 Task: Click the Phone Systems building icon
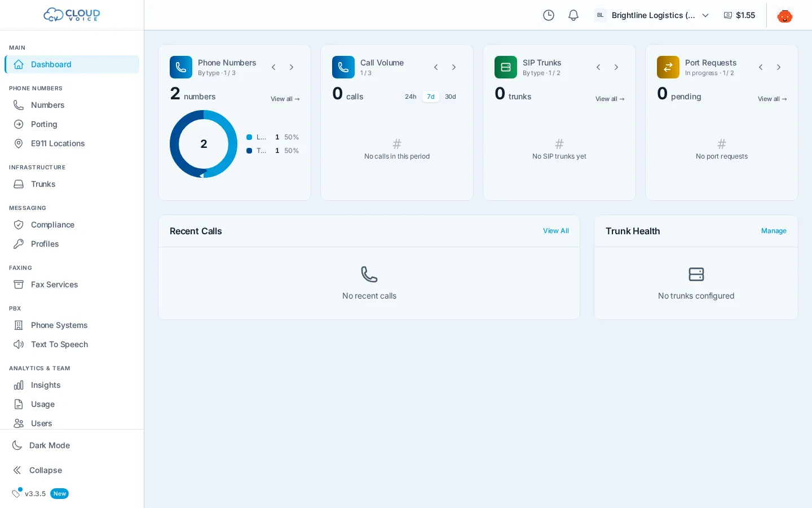coord(19,325)
